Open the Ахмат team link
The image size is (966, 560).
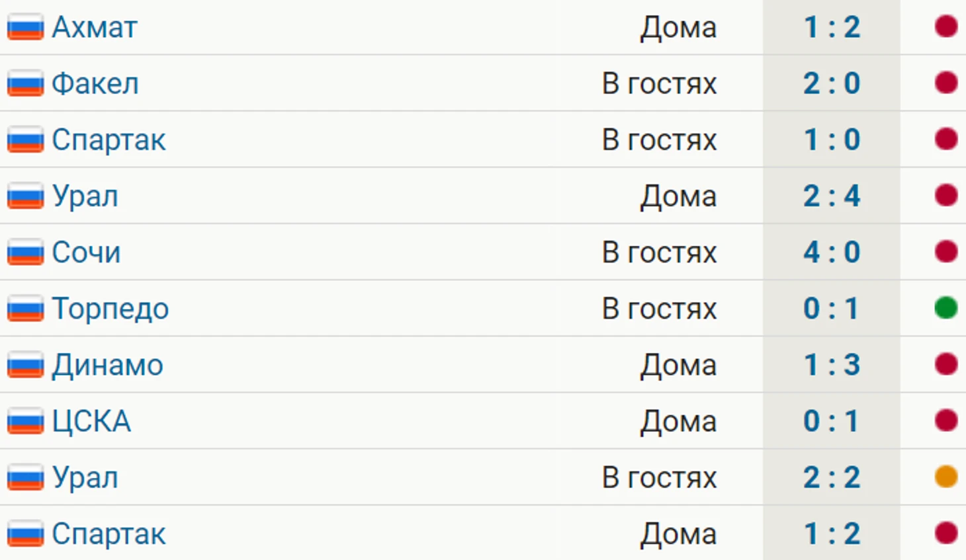tap(95, 28)
